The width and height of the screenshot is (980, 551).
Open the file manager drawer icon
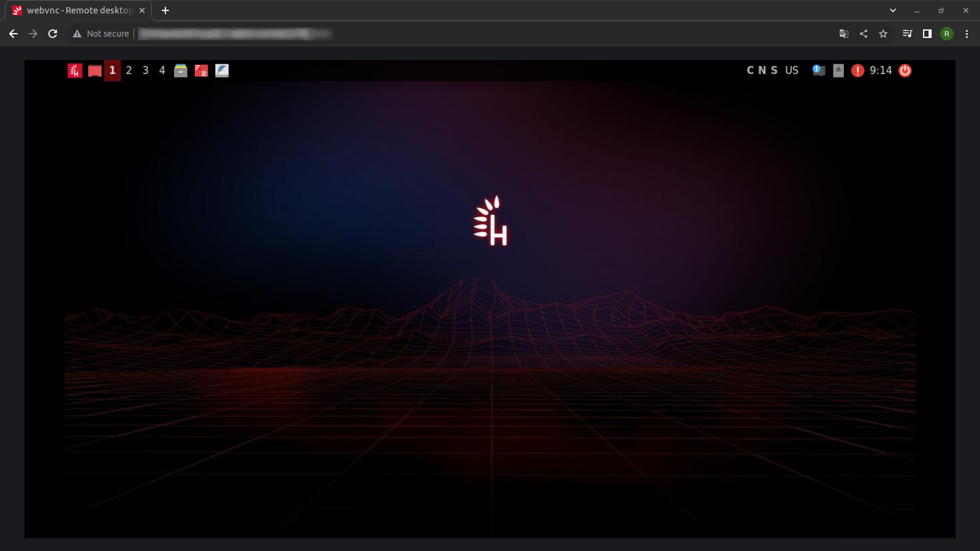click(181, 70)
